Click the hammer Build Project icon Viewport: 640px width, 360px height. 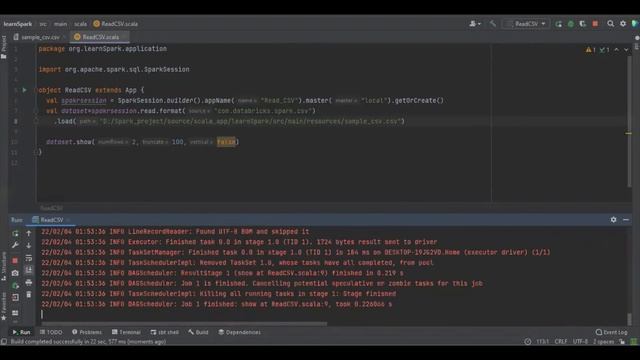(x=493, y=24)
